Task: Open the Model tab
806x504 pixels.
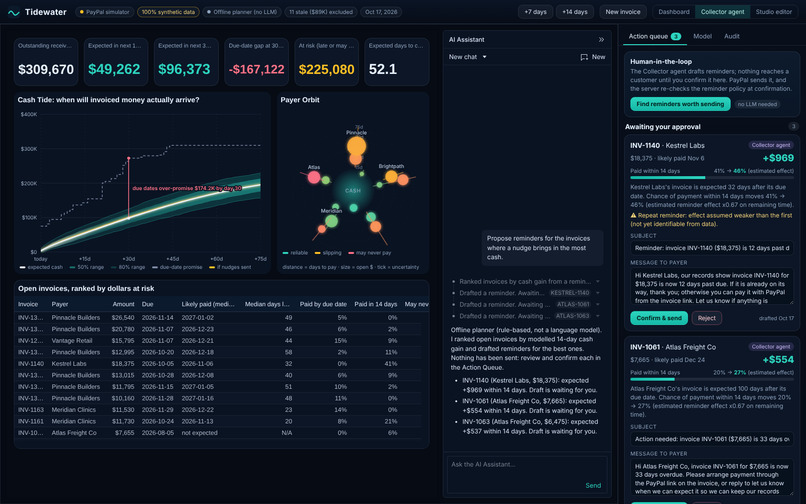Action: point(702,37)
